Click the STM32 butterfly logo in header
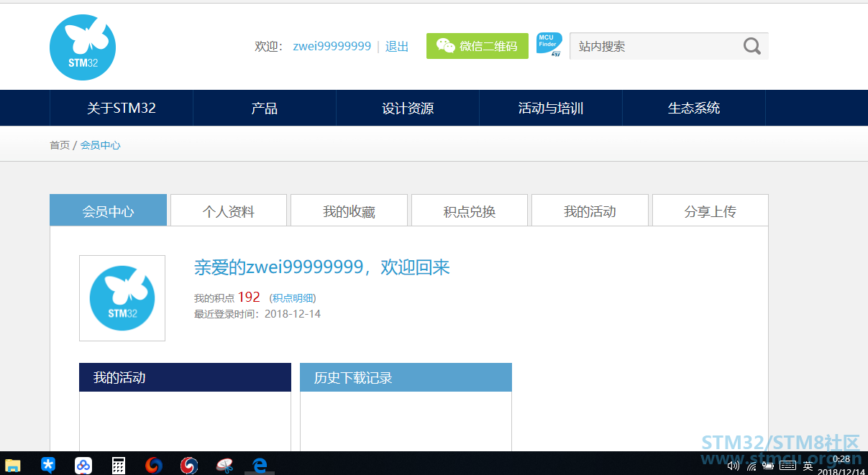The width and height of the screenshot is (868, 475). click(x=83, y=47)
